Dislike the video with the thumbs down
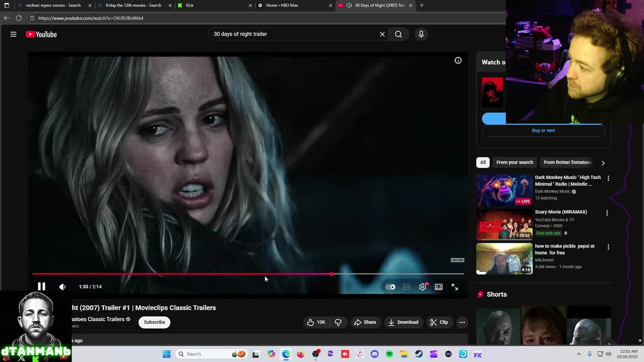Image resolution: width=644 pixels, height=362 pixels. tap(338, 322)
